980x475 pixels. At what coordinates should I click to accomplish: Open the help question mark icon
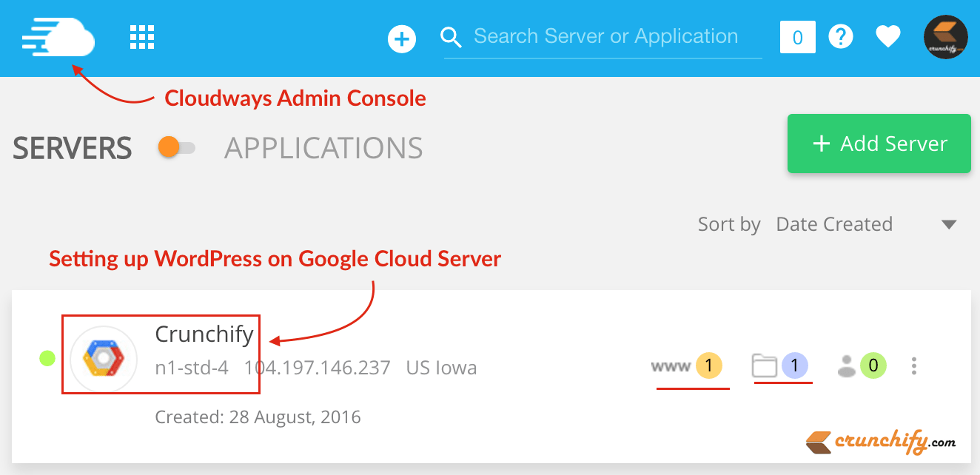pyautogui.click(x=841, y=37)
